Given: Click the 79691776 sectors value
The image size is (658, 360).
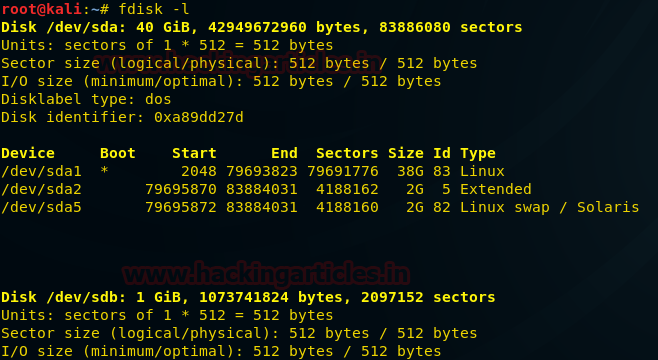Looking at the screenshot, I should coord(343,171).
